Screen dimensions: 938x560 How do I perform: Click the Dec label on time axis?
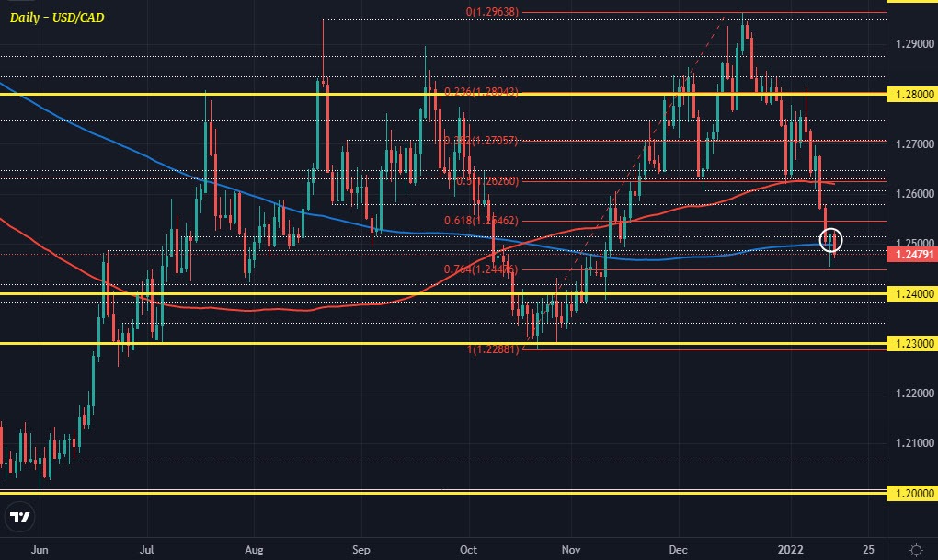pos(679,549)
